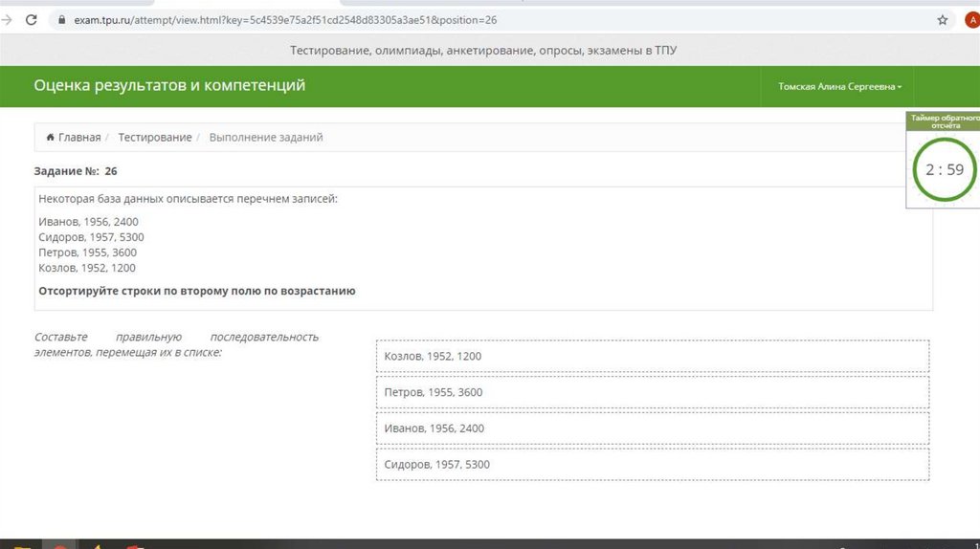
Task: Go to Главная breadcrumb link
Action: click(79, 138)
